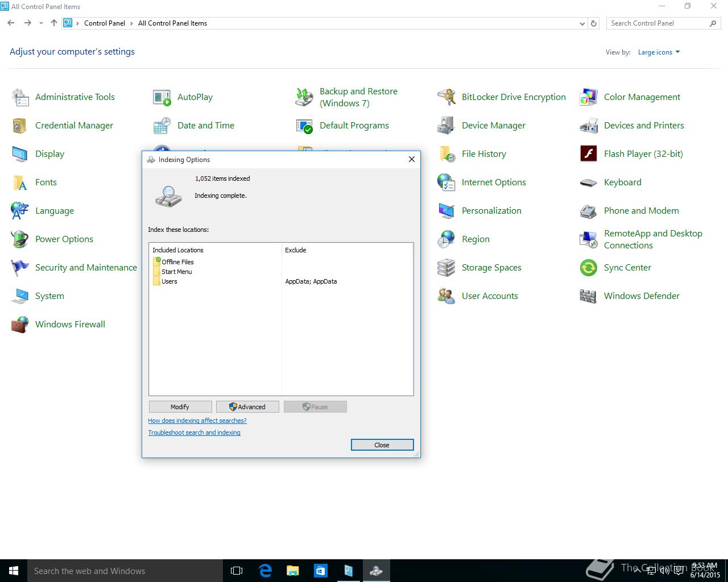Image resolution: width=728 pixels, height=582 pixels.
Task: Launch Microsoft Edge from the taskbar
Action: point(265,571)
